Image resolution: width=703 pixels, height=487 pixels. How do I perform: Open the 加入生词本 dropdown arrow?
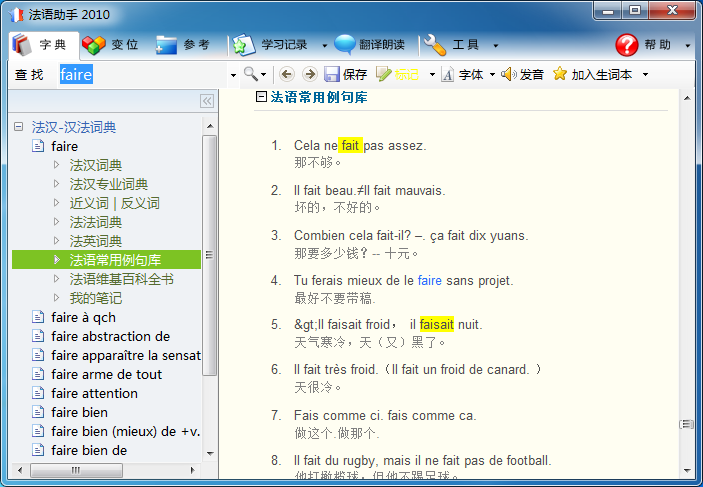point(646,74)
